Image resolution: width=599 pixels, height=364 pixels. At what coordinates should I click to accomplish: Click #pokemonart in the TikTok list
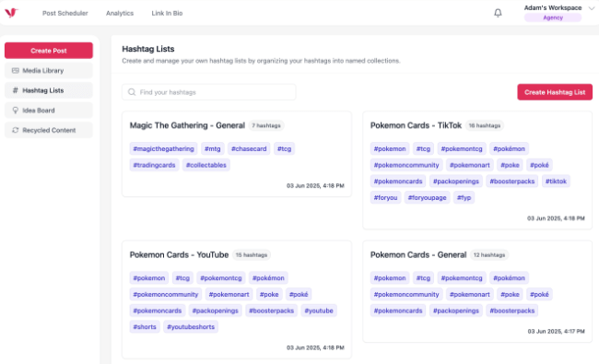click(469, 165)
